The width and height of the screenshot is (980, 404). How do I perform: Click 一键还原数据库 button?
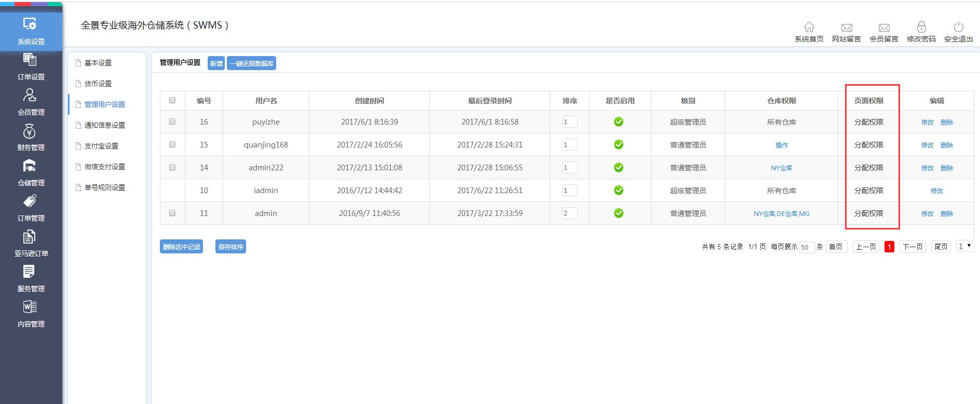pyautogui.click(x=251, y=63)
